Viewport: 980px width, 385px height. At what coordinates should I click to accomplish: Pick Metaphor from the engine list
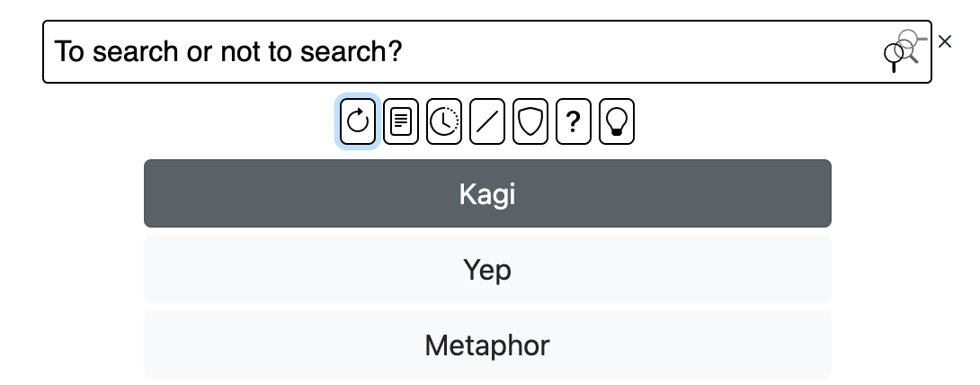coord(487,345)
